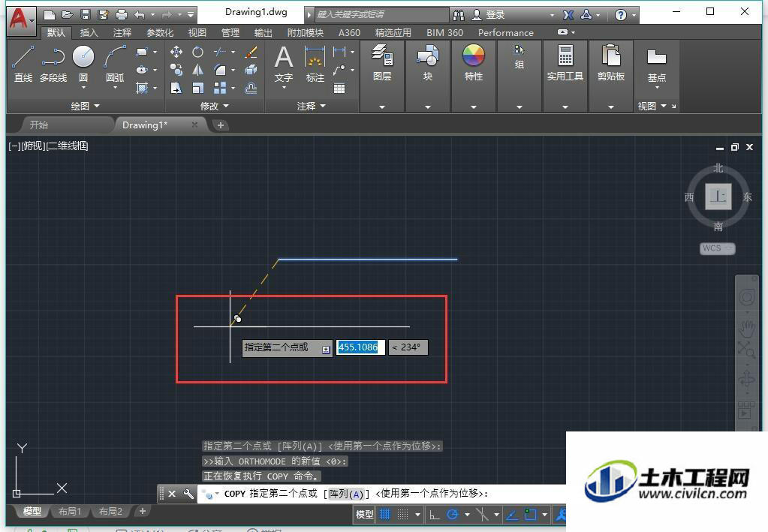
Task: Select the Stretch tool icon
Action: [176, 88]
